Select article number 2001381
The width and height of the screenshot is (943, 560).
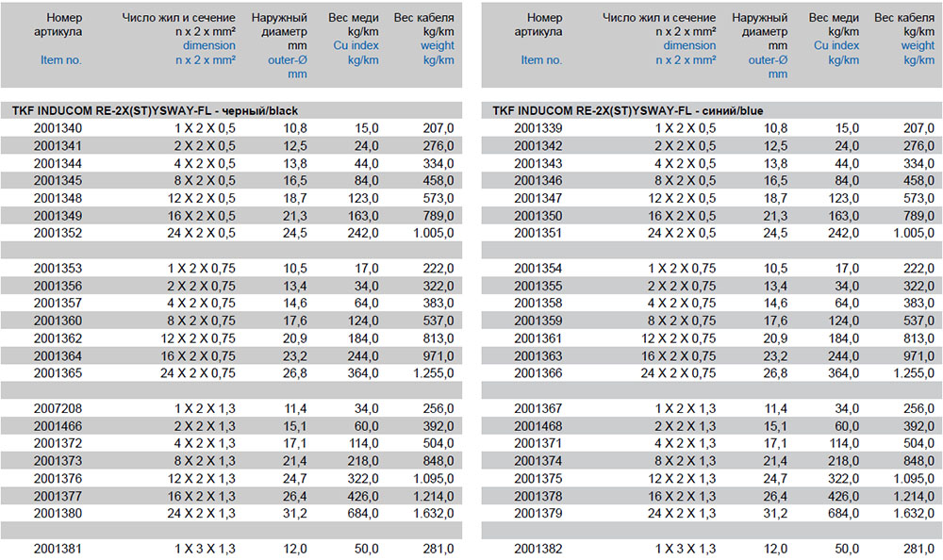[x=58, y=549]
